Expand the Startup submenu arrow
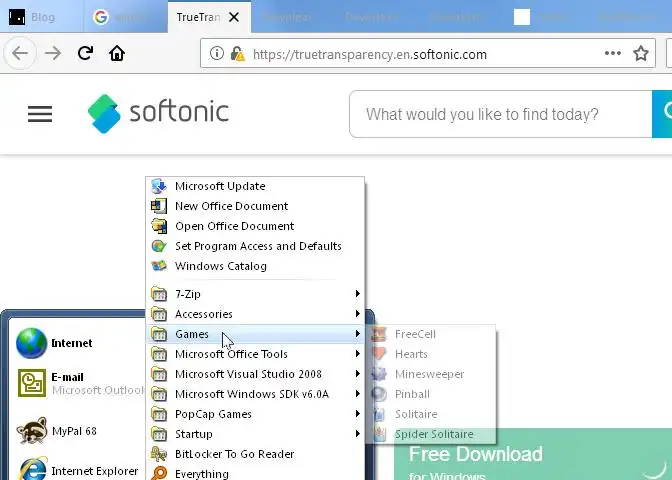672x480 pixels. pyautogui.click(x=357, y=434)
